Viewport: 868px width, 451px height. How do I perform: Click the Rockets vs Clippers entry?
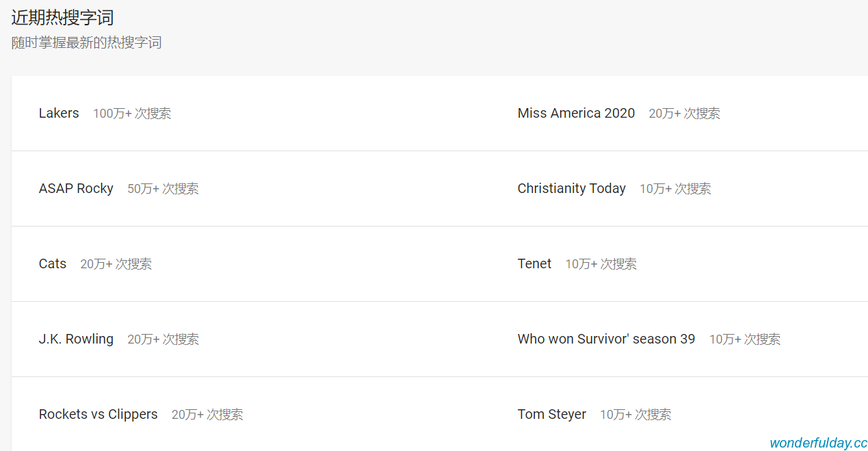pos(98,415)
